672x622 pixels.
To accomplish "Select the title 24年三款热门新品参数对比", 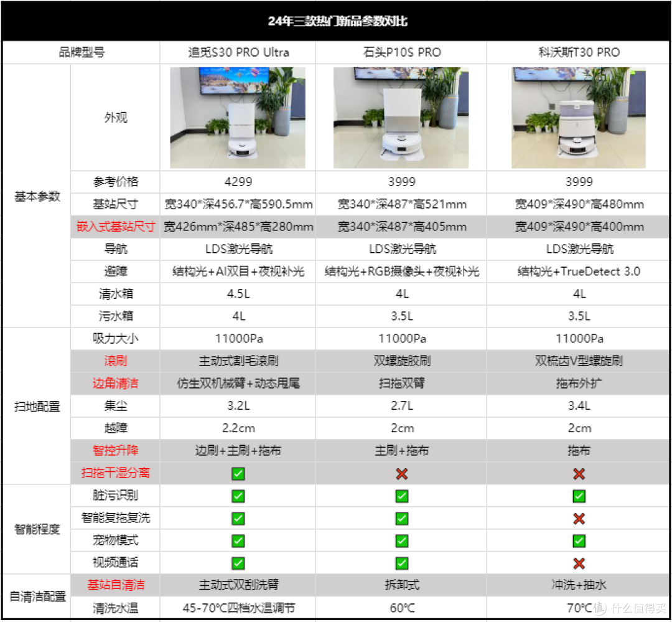I will [x=338, y=21].
